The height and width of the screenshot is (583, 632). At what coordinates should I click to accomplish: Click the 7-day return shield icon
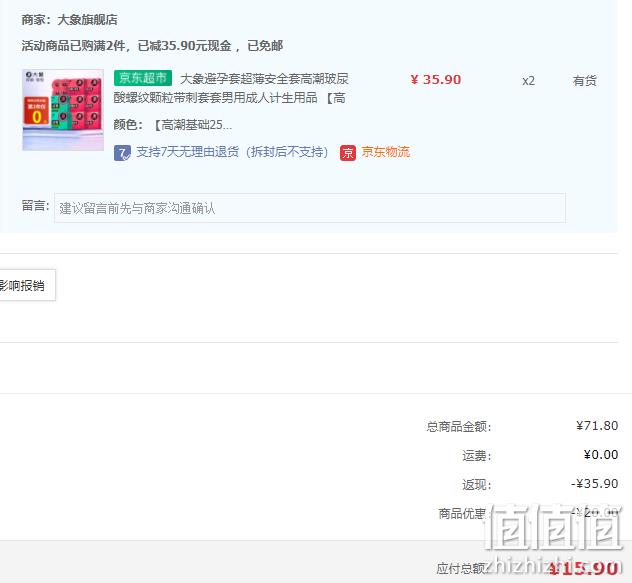click(122, 153)
